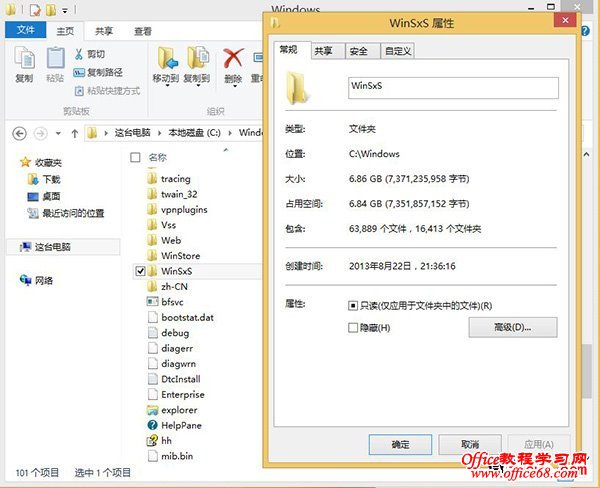Click the folder name field containing WinSxS
Viewport: 600px width, 488px height.
tap(453, 88)
